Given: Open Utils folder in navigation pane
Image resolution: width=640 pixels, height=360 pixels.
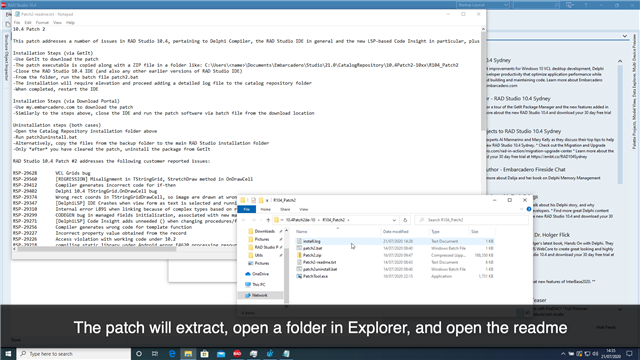Looking at the screenshot, I should pyautogui.click(x=259, y=255).
